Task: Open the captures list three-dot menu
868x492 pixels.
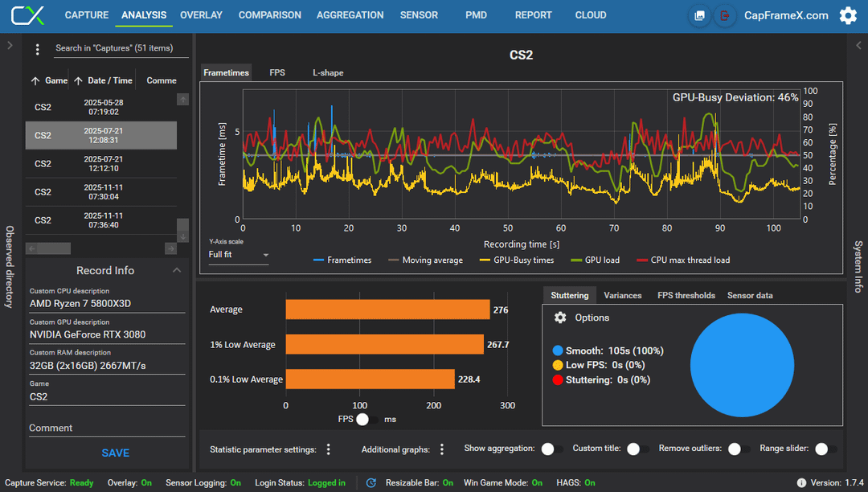Action: tap(37, 49)
